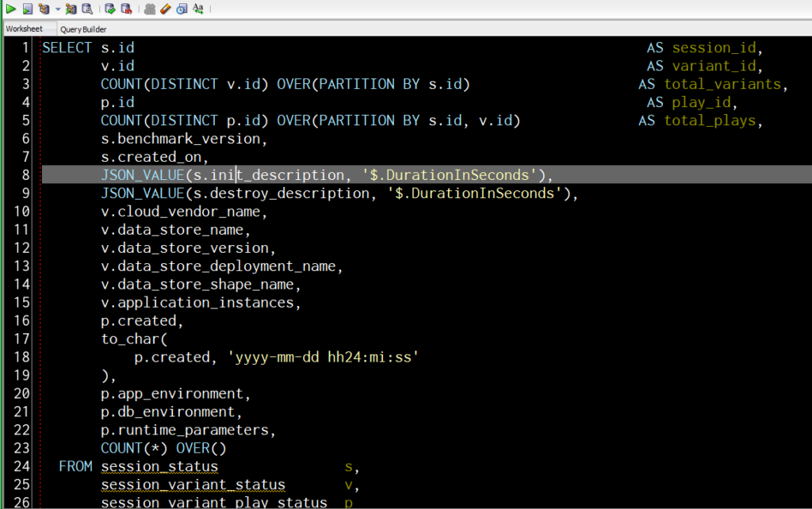The height and width of the screenshot is (509, 812).
Task: Click line number 8 in the gutter
Action: click(25, 174)
